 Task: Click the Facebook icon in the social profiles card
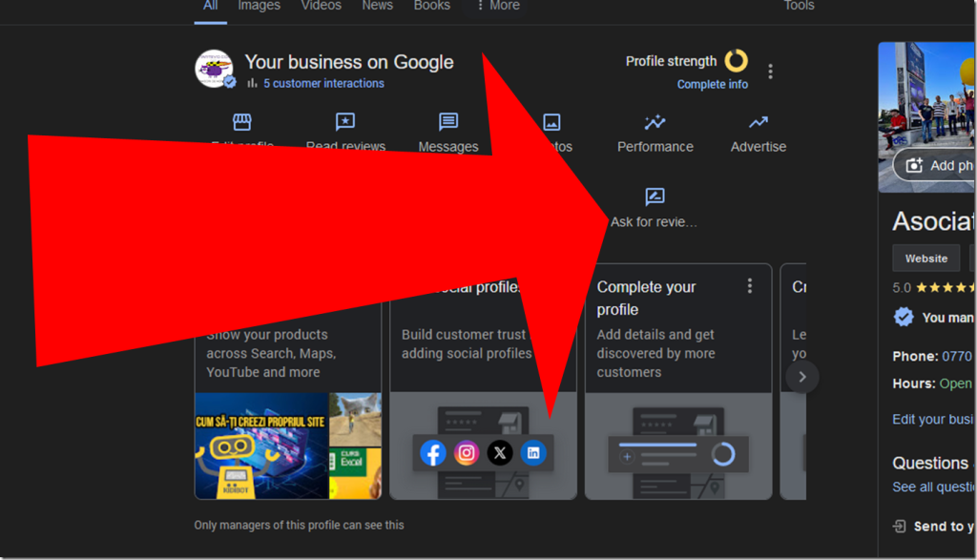pyautogui.click(x=433, y=453)
